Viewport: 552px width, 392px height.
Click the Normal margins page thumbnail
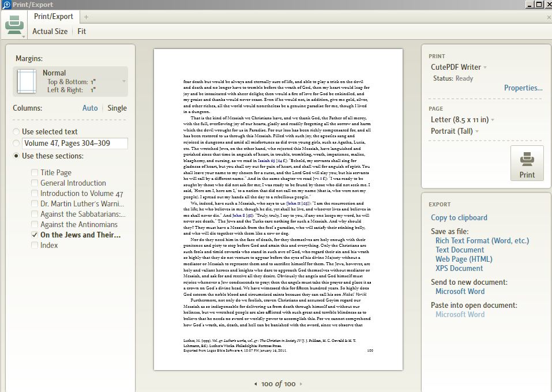tap(27, 81)
